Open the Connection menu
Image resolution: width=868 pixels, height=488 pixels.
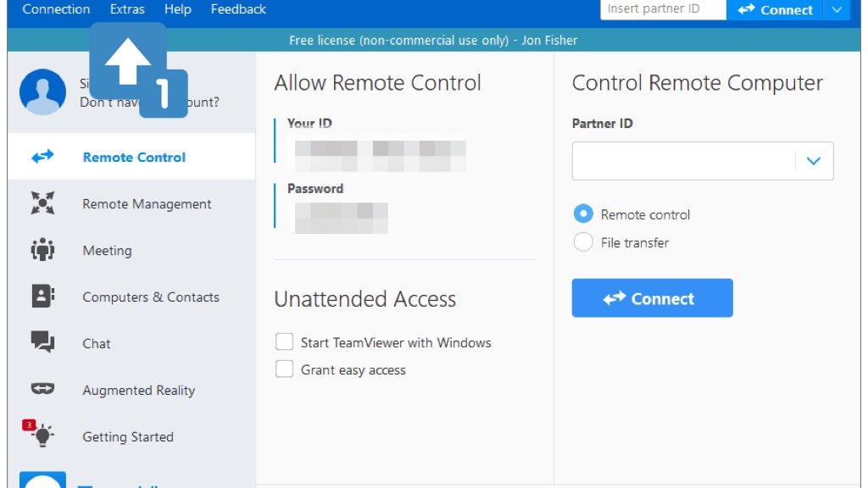(x=56, y=9)
